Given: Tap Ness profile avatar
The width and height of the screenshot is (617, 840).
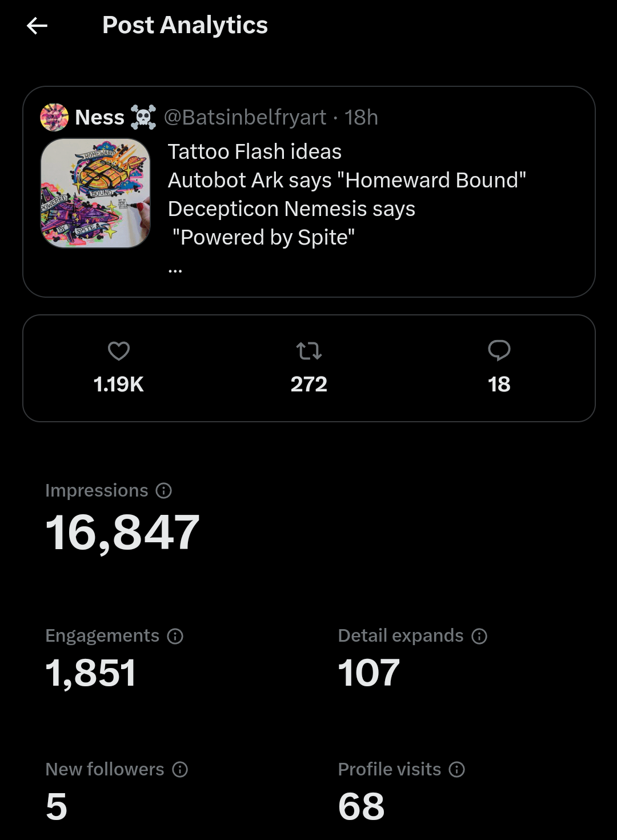Looking at the screenshot, I should coord(54,118).
